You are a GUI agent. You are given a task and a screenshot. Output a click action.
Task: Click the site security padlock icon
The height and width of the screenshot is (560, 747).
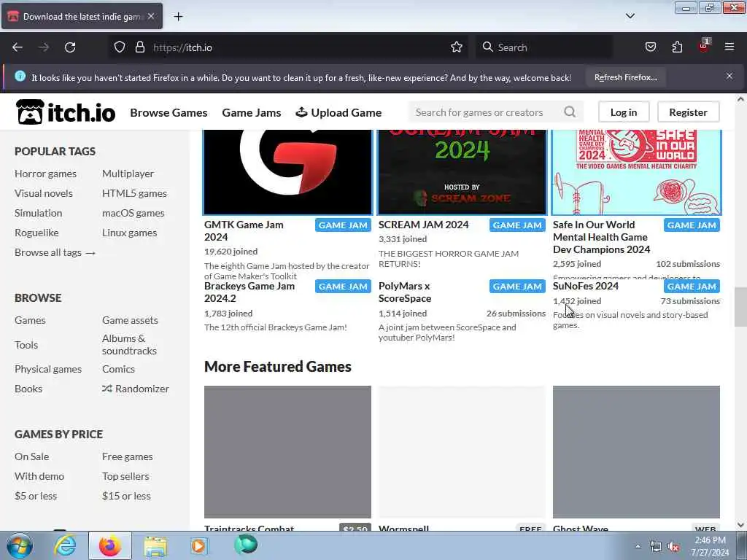139,47
